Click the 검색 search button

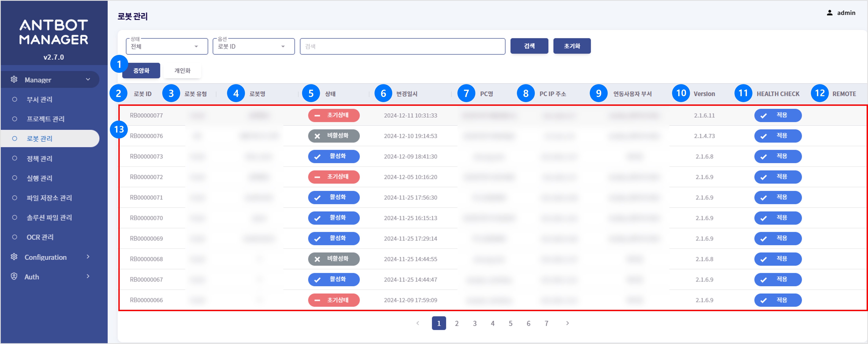point(529,46)
